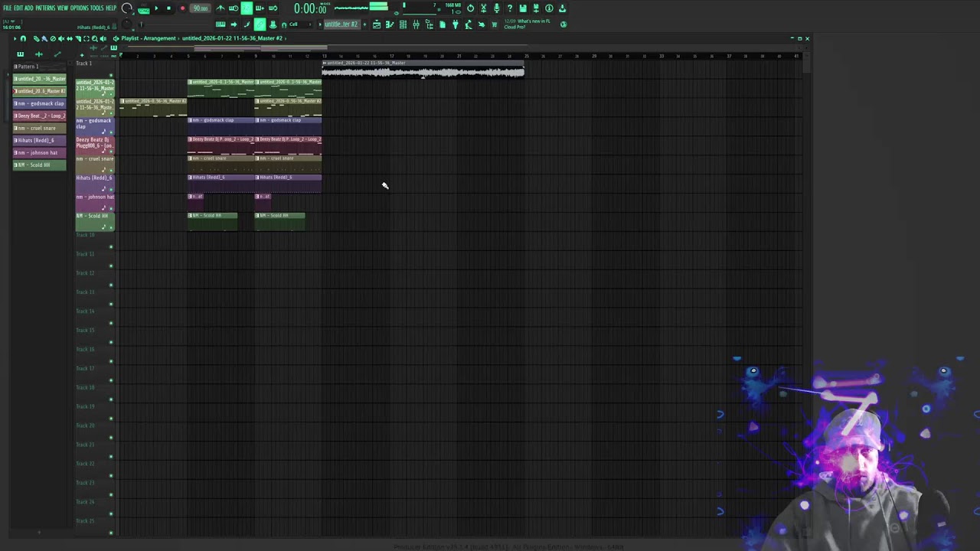Viewport: 980px width, 551px height.
Task: Open help with the question mark icon
Action: 510,8
